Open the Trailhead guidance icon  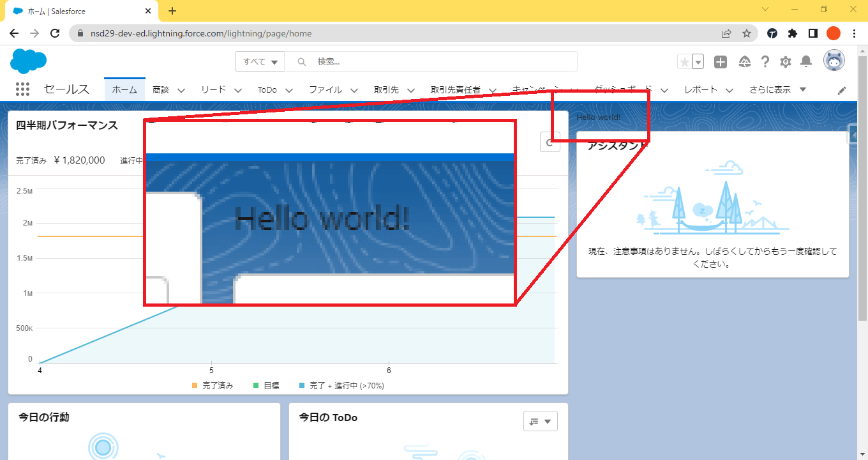click(x=744, y=61)
